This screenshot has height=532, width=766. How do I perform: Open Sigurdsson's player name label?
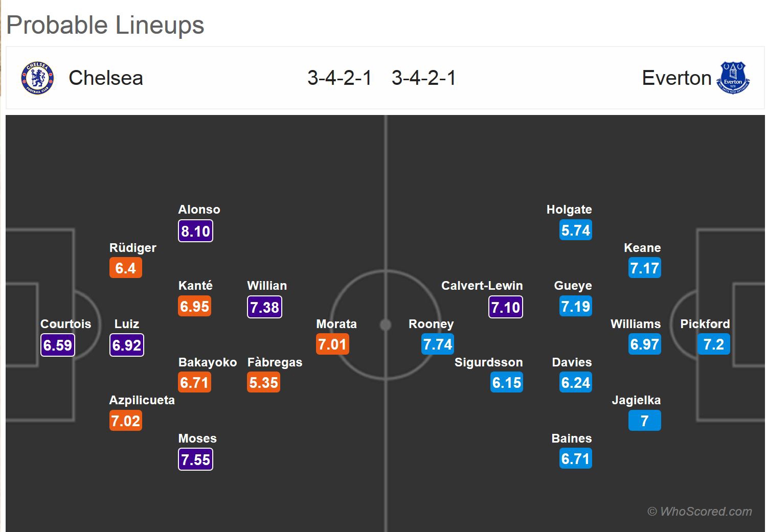pyautogui.click(x=488, y=362)
